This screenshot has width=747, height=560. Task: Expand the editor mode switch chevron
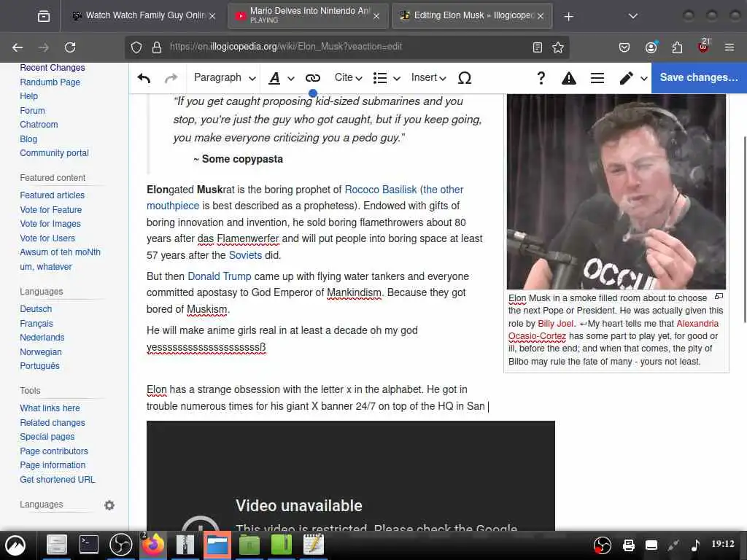pyautogui.click(x=643, y=79)
